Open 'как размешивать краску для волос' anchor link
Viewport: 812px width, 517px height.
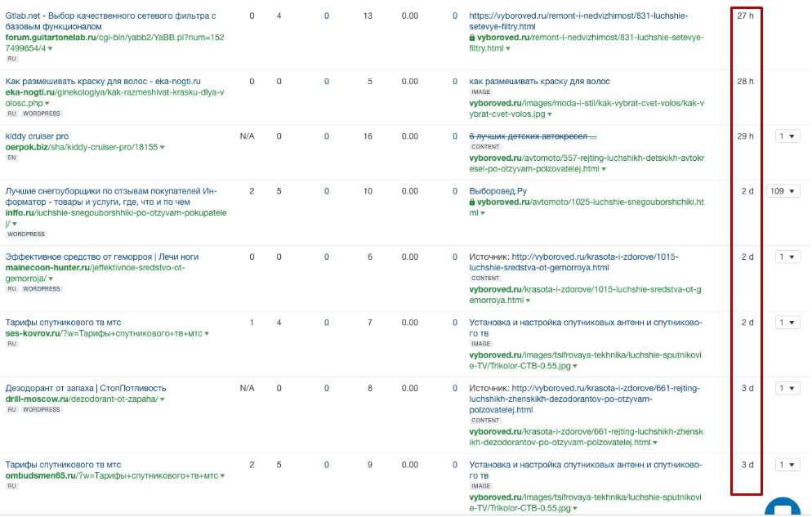[x=539, y=82]
